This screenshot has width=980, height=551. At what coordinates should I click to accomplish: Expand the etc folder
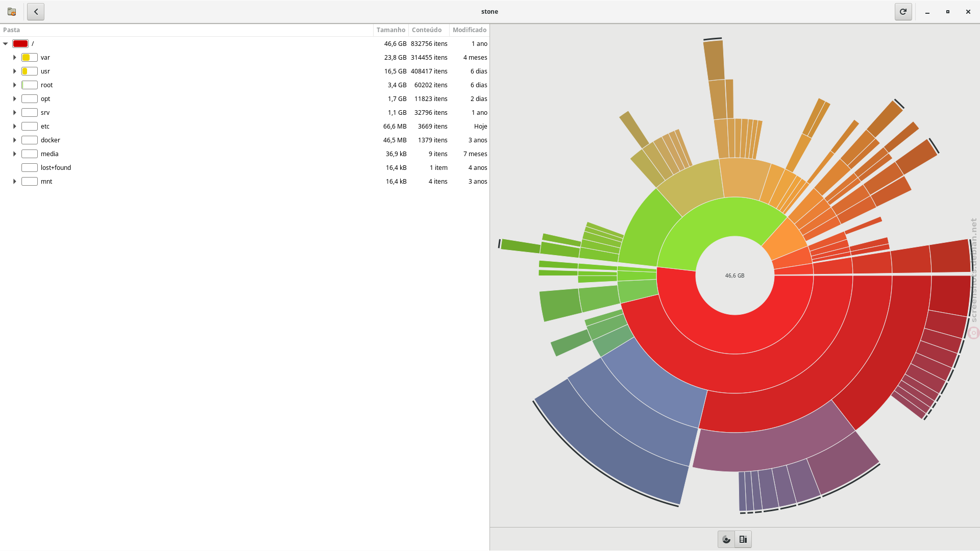pos(15,127)
